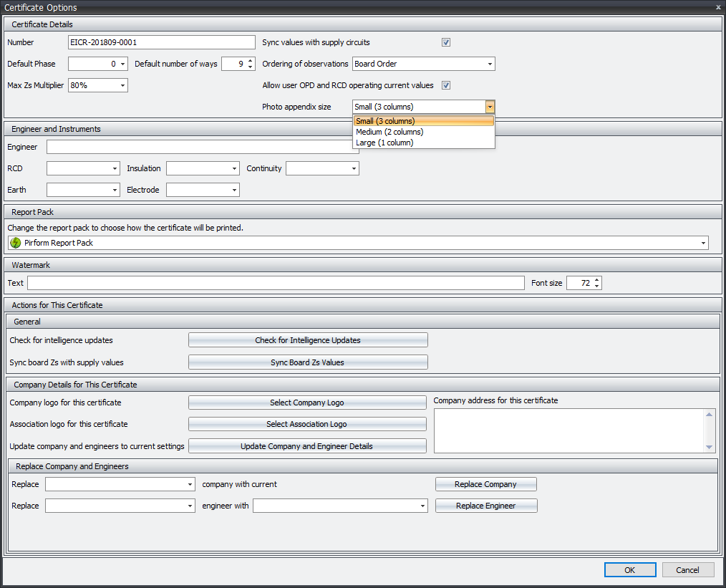This screenshot has height=588, width=726.
Task: Open the Max Zs Multiplier dropdown
Action: click(122, 85)
